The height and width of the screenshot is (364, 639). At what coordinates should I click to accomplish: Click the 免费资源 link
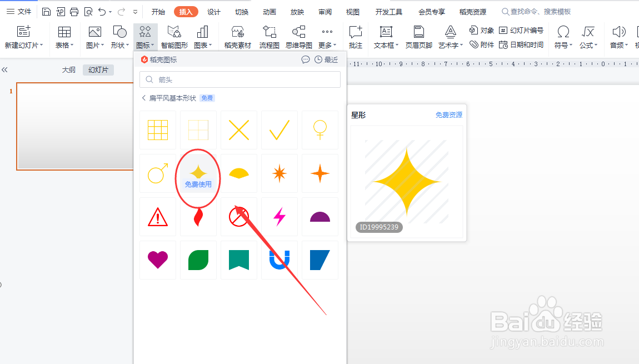(x=448, y=115)
